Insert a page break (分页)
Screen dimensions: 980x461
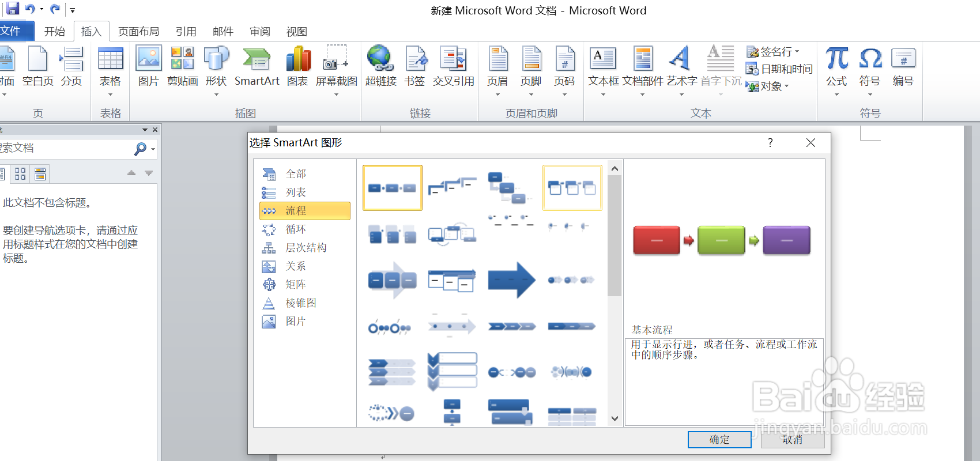click(x=71, y=67)
